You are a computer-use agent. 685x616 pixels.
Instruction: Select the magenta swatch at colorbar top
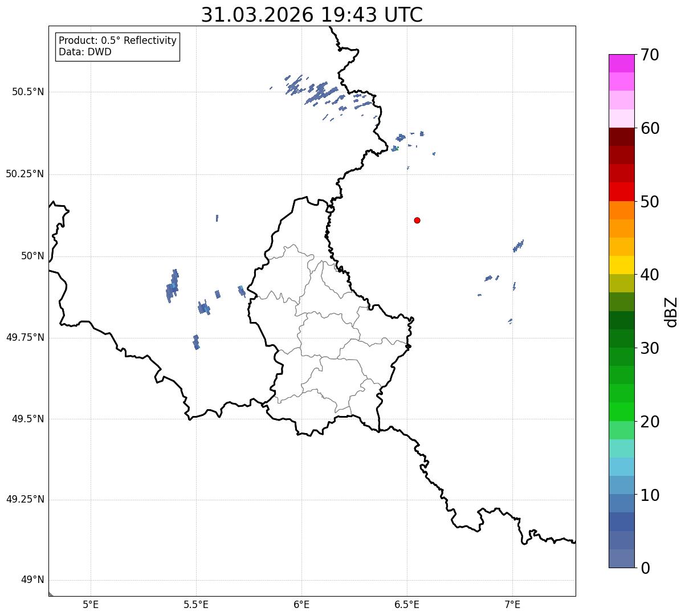click(x=621, y=63)
